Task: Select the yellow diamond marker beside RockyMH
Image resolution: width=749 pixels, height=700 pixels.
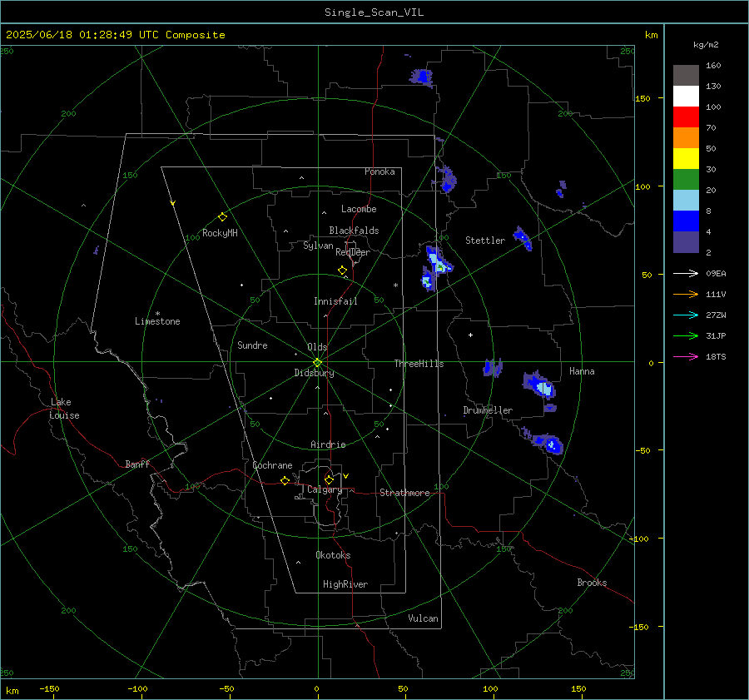Action: (222, 217)
